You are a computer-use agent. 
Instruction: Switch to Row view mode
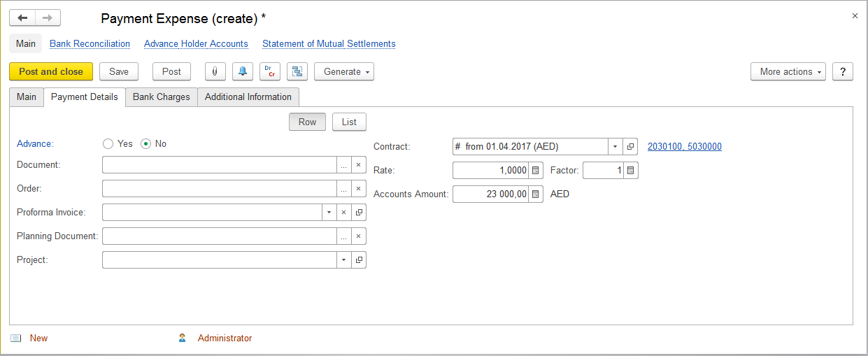click(x=307, y=122)
